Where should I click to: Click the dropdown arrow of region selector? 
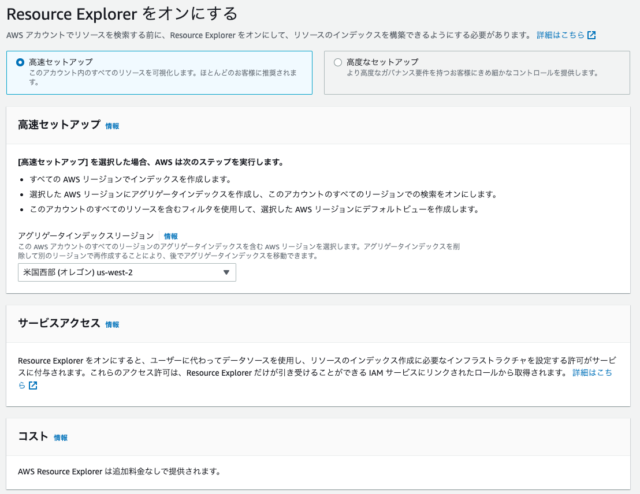coord(226,272)
